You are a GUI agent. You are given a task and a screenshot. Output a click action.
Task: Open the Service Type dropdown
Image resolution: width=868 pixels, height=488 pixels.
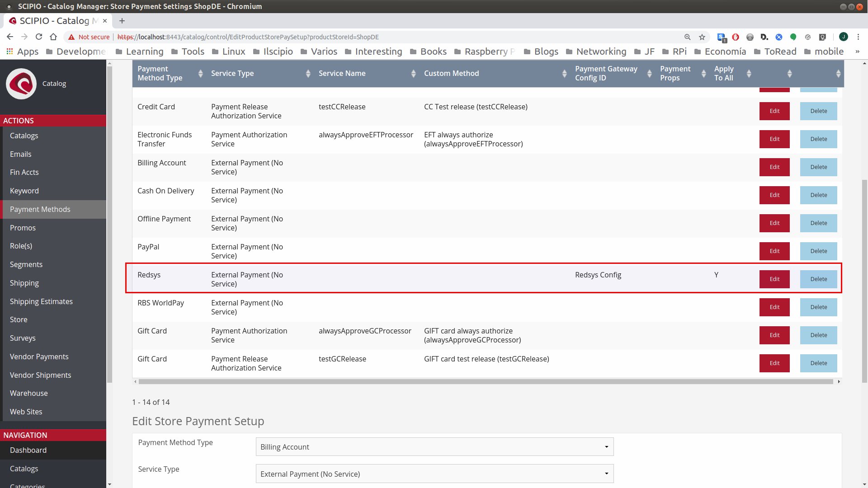(x=434, y=474)
